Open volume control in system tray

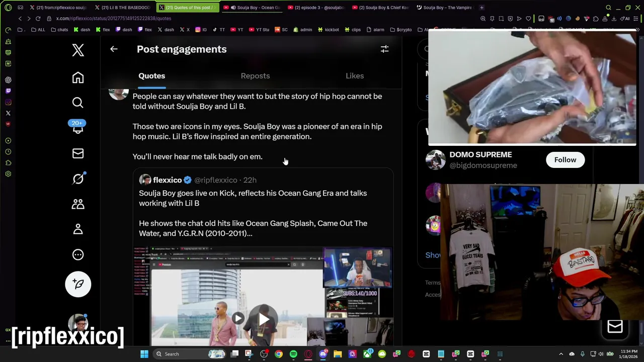tap(601, 354)
